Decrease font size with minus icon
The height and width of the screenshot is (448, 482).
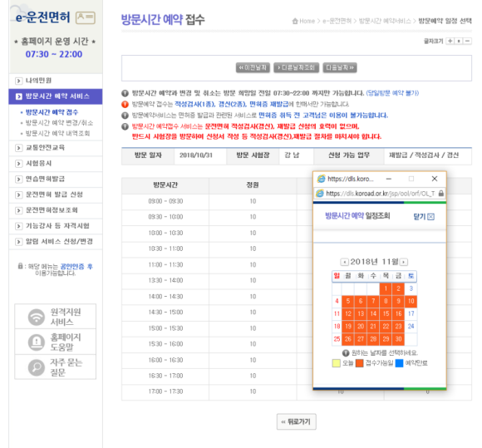pyautogui.click(x=468, y=41)
